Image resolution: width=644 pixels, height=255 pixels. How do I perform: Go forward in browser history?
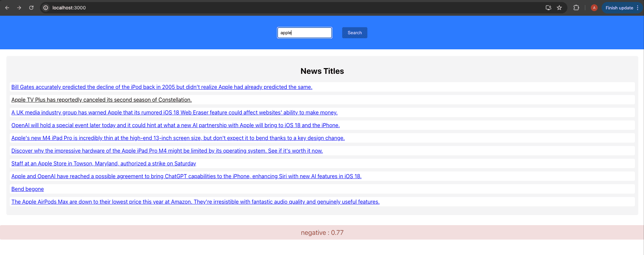19,8
